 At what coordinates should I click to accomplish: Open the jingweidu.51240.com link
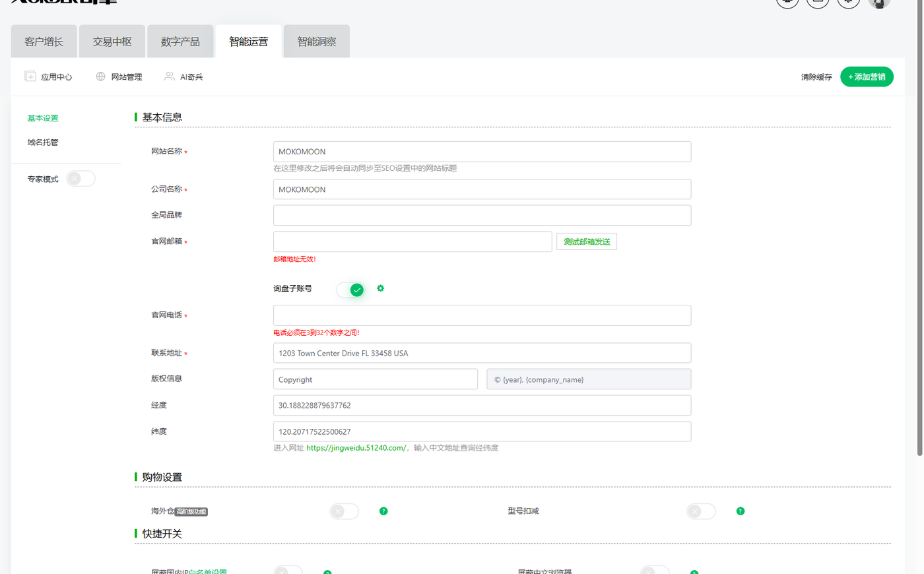[x=356, y=448]
